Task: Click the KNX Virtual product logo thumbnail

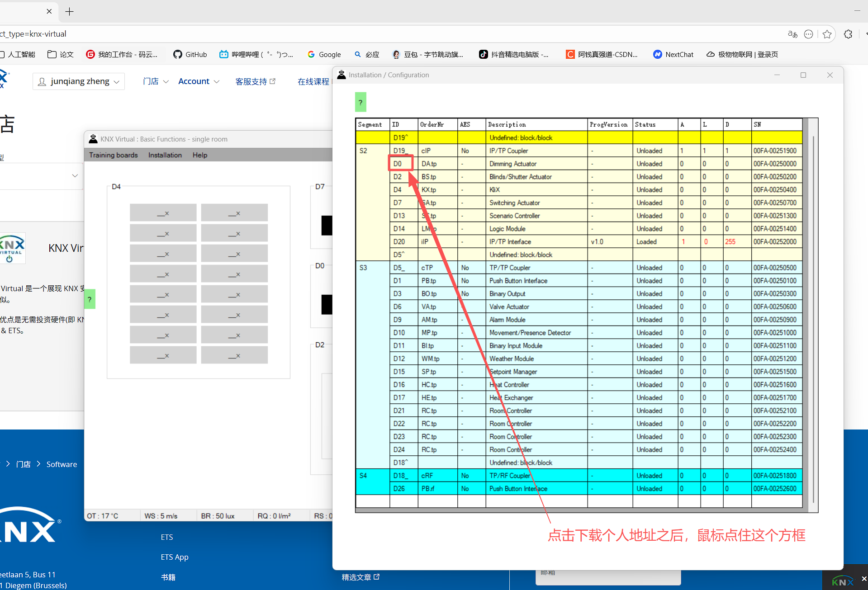Action: point(12,248)
